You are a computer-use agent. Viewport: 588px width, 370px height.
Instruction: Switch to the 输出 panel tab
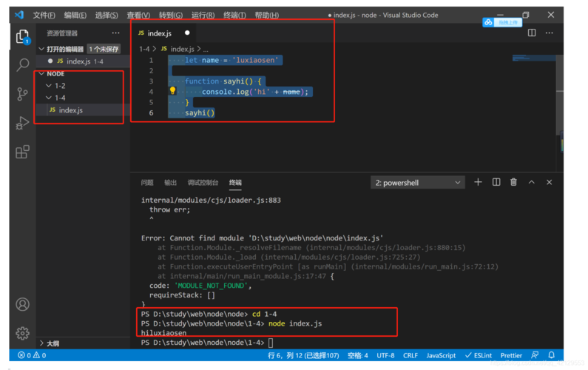coord(170,183)
